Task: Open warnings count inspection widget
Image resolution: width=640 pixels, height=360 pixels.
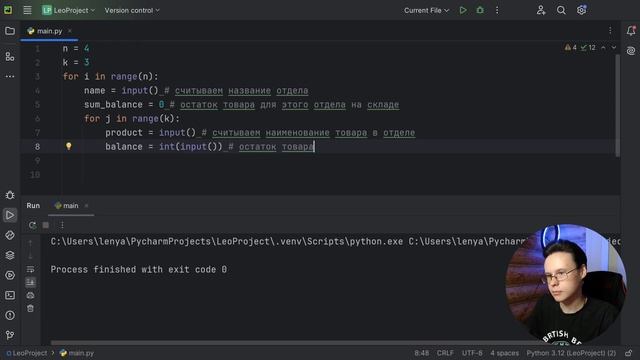Action: click(571, 48)
